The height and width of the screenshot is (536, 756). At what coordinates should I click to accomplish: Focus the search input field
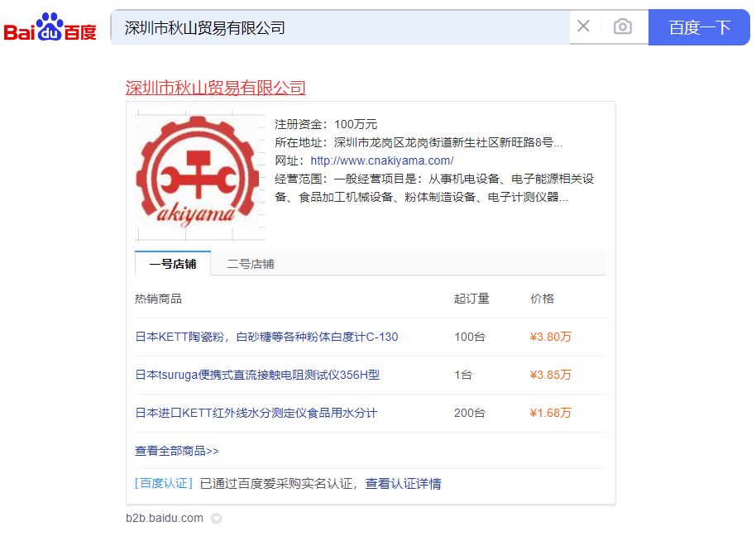pyautogui.click(x=339, y=27)
